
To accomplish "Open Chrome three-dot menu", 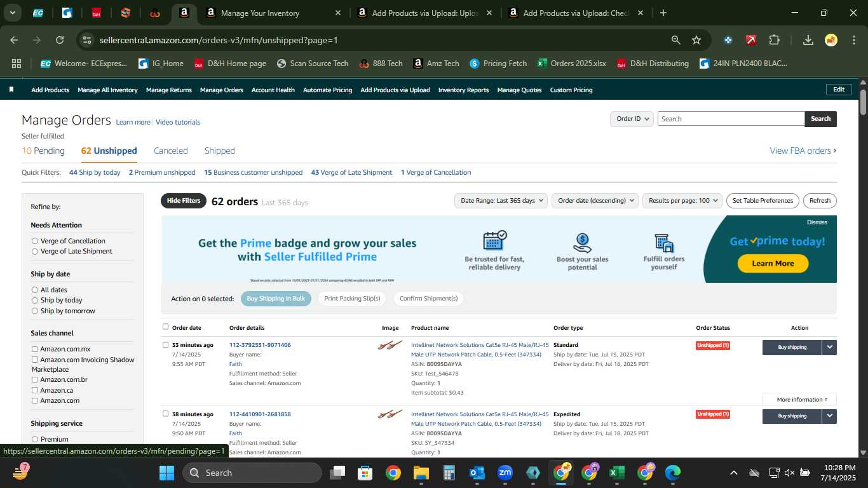I will 853,40.
